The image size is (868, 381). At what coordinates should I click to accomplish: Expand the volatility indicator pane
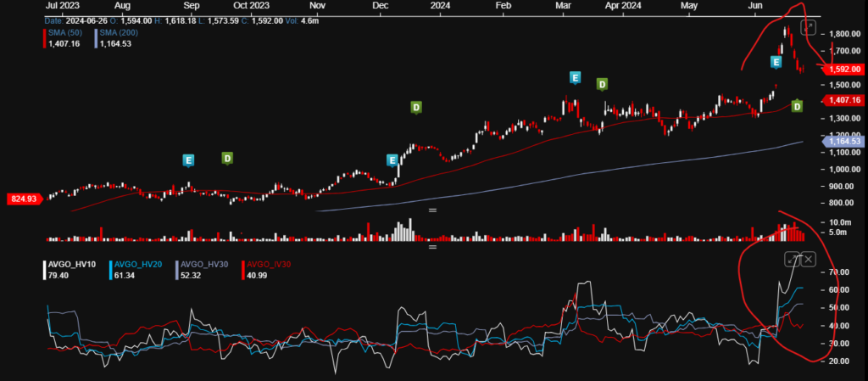pos(793,259)
